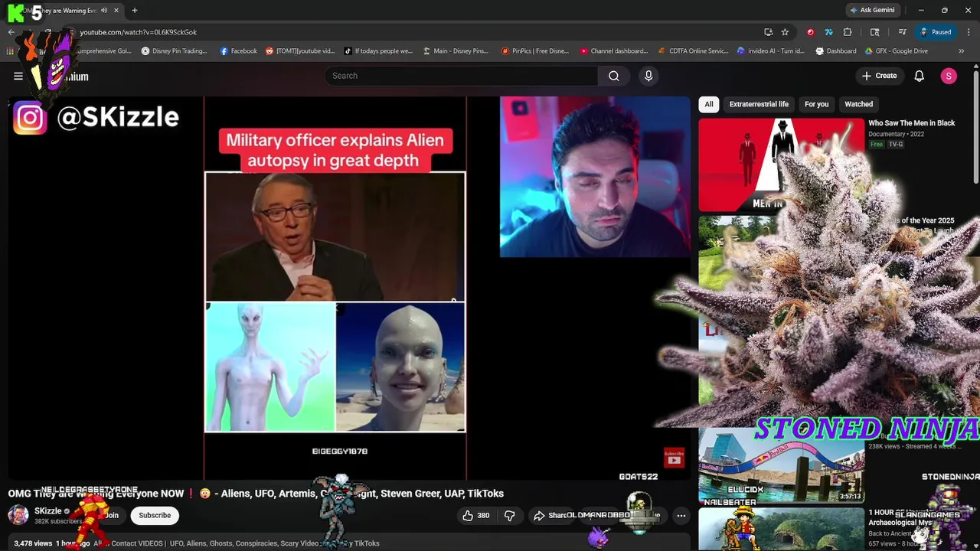This screenshot has height=551, width=980.
Task: Mute the tab using speaker icon
Action: pos(104,11)
